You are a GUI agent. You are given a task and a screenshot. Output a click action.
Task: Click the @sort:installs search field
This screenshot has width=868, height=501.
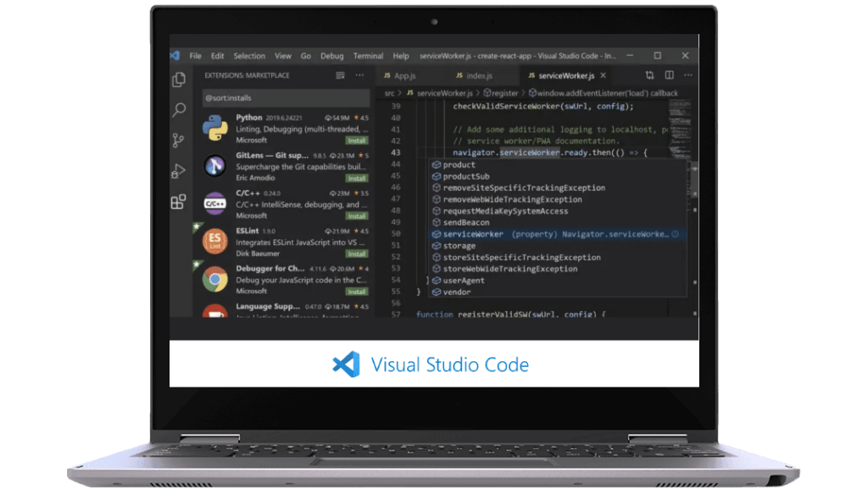click(x=286, y=98)
